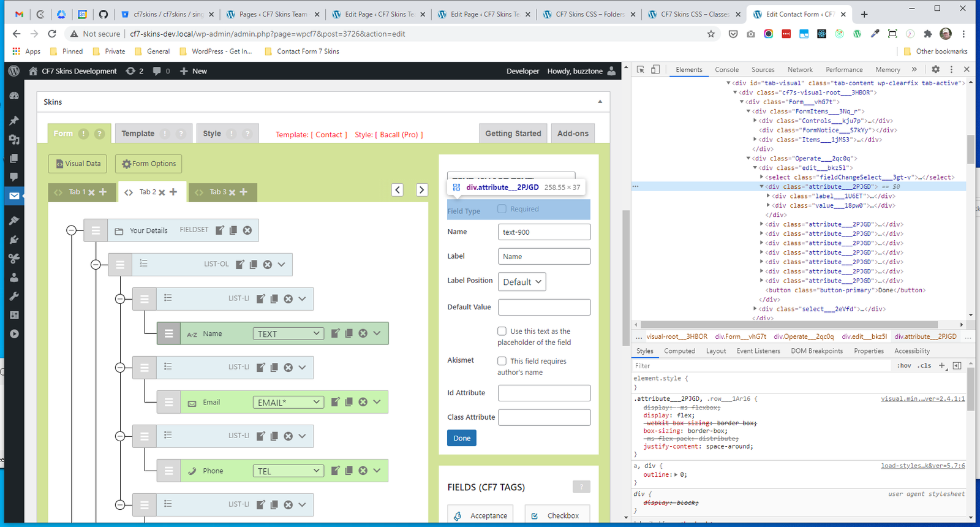This screenshot has width=980, height=527.
Task: Check Use this text as placeholder
Action: (502, 331)
